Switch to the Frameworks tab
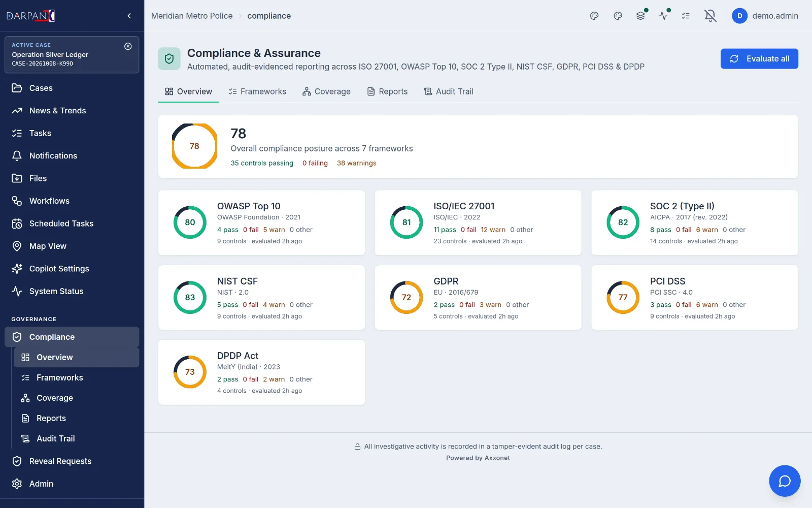This screenshot has height=508, width=812. tap(257, 91)
